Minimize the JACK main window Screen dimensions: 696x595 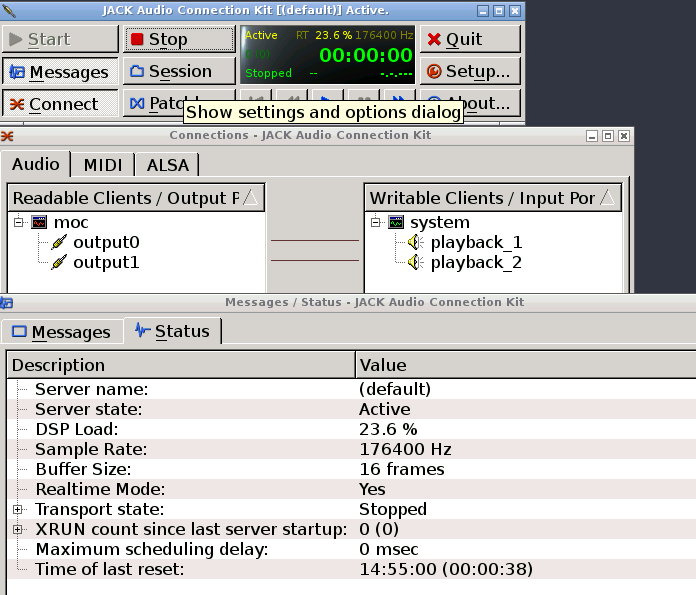[x=483, y=11]
